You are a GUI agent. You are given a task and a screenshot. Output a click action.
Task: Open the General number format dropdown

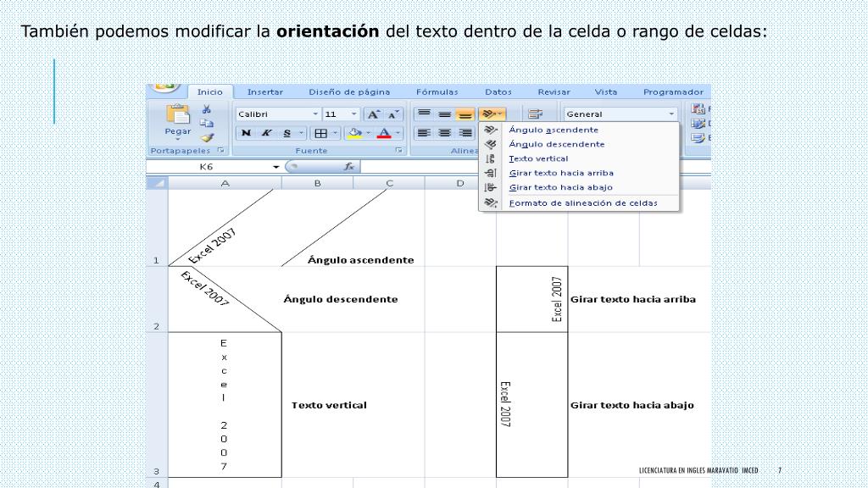tap(671, 114)
